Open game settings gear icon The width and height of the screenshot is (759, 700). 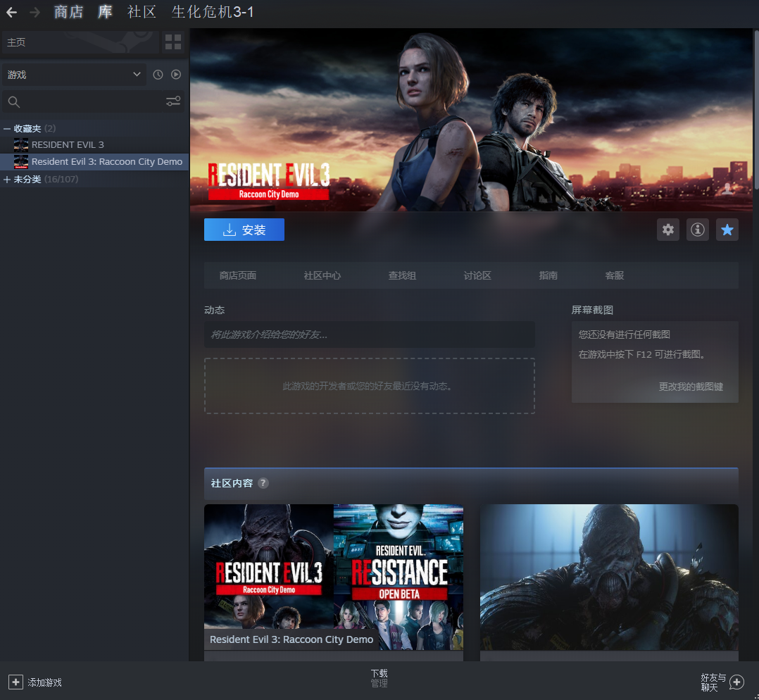point(668,230)
